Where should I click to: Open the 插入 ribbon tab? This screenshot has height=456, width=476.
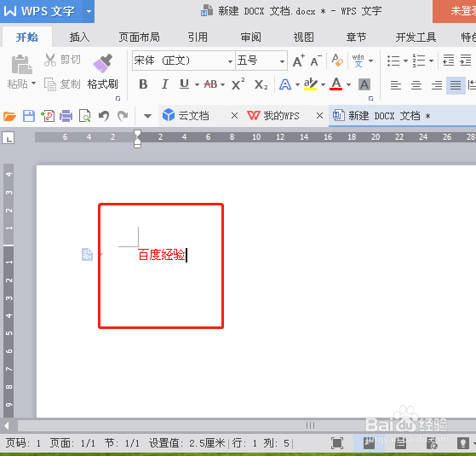(x=79, y=37)
